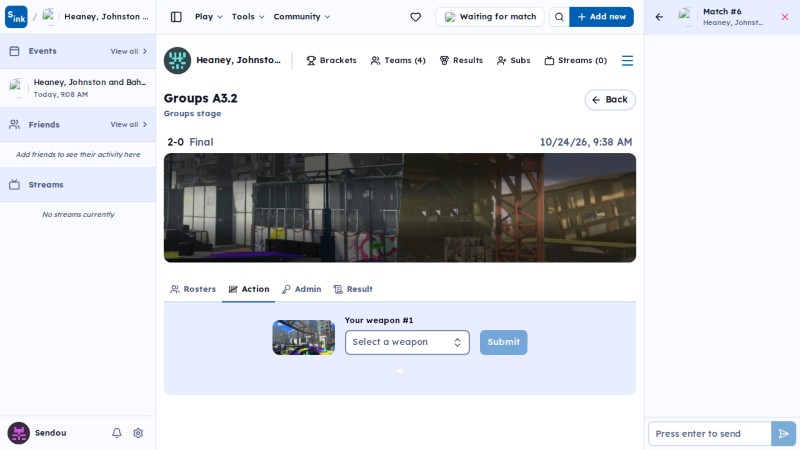This screenshot has height=450, width=800.
Task: Click the Waiting for match button
Action: tap(490, 17)
